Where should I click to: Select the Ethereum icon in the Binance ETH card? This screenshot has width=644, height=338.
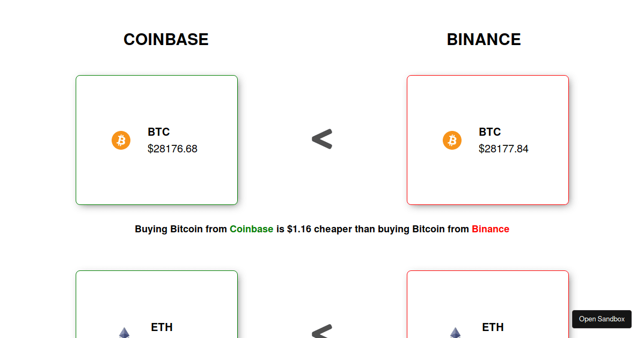coord(455,335)
